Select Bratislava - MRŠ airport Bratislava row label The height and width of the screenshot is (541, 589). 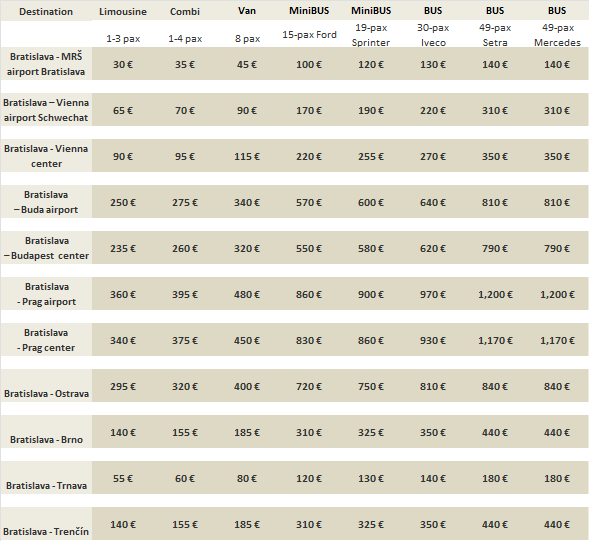pyautogui.click(x=46, y=64)
